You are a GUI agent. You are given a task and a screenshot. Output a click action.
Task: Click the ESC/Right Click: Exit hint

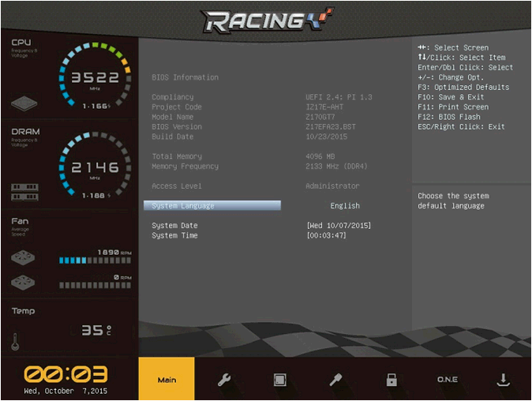pos(461,126)
